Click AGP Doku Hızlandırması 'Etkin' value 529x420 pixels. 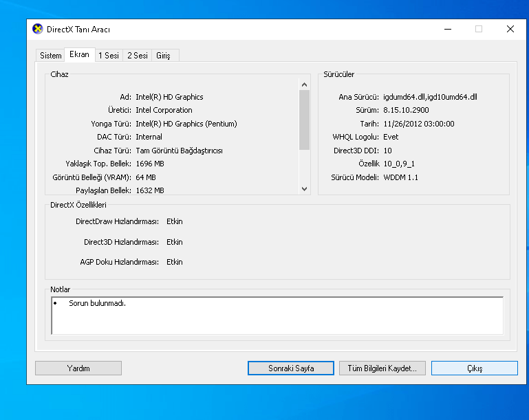coord(175,262)
